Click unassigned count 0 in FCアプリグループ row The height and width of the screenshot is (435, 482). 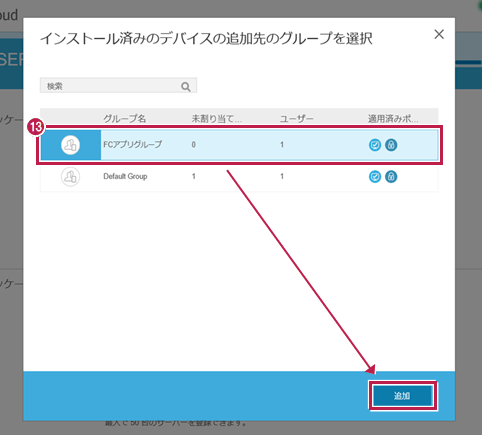click(x=194, y=145)
